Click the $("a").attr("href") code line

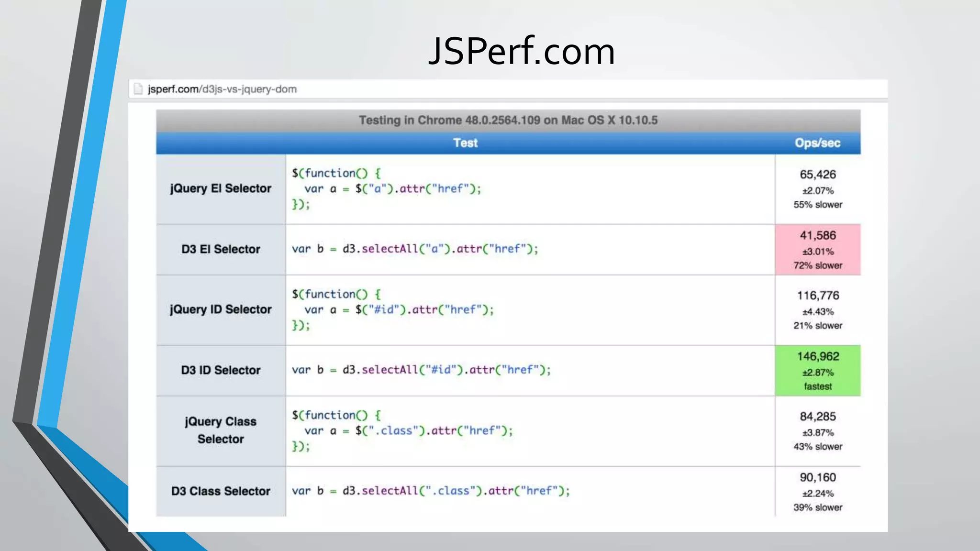tap(393, 189)
